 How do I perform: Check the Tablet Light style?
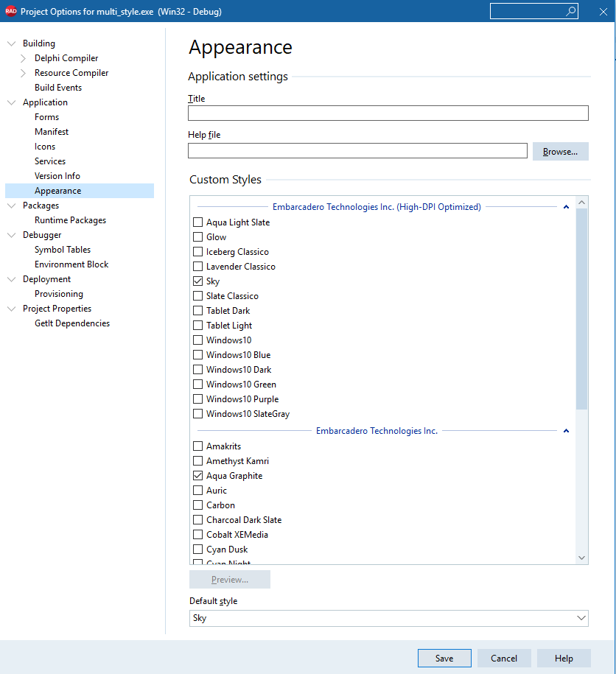click(x=197, y=326)
